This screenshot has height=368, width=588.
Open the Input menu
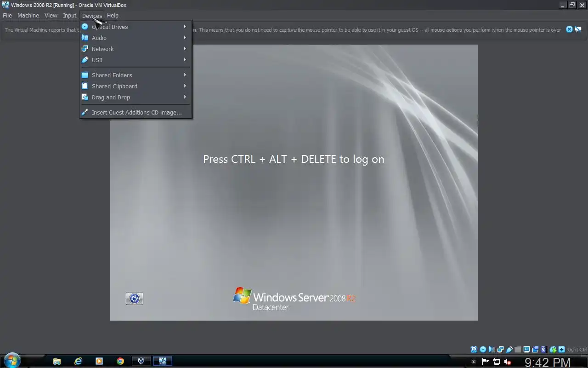point(69,15)
